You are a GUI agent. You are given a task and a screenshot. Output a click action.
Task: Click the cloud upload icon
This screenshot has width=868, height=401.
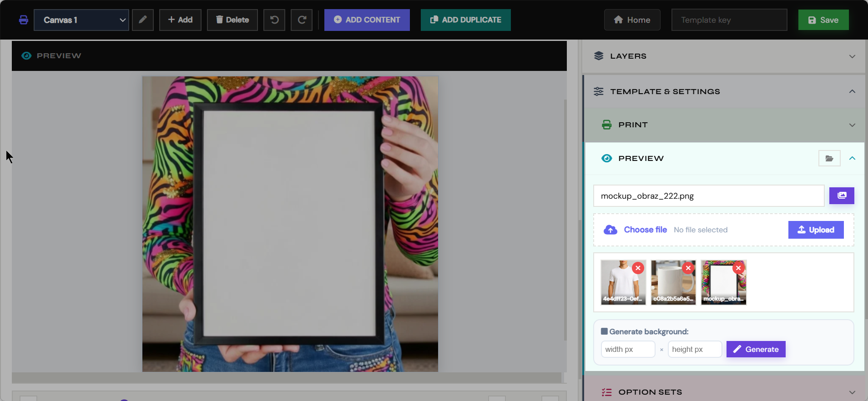pyautogui.click(x=611, y=230)
